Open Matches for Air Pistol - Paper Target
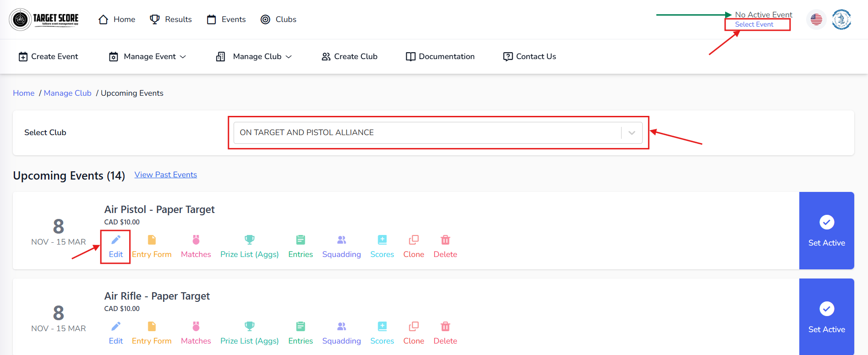Image resolution: width=868 pixels, height=355 pixels. pos(196,246)
